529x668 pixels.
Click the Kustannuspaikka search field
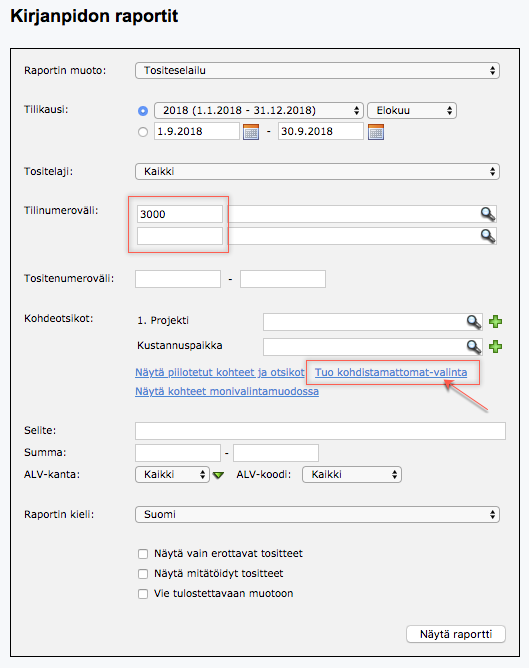click(x=373, y=347)
